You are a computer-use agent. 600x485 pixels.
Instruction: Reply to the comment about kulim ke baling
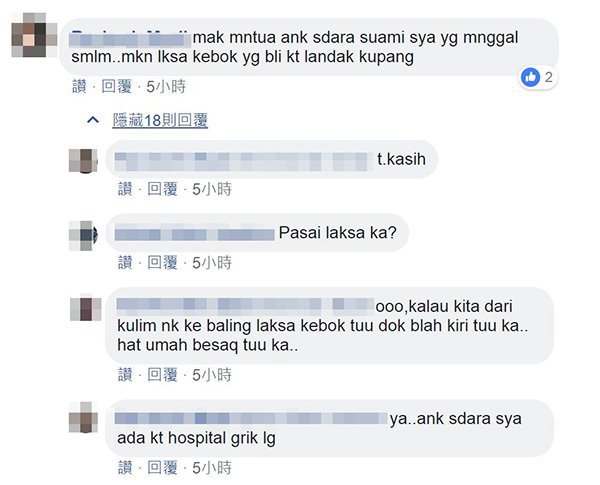pos(163,375)
